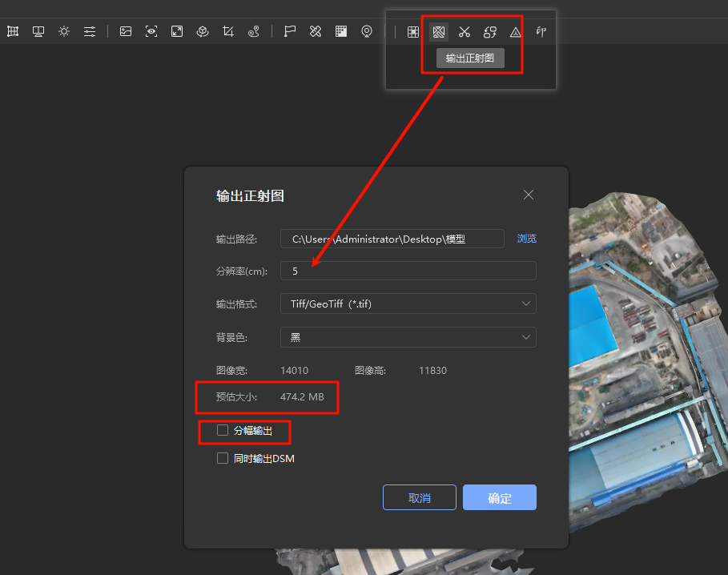728x575 pixels.
Task: Click the 浏览 browse link
Action: pyautogui.click(x=526, y=239)
